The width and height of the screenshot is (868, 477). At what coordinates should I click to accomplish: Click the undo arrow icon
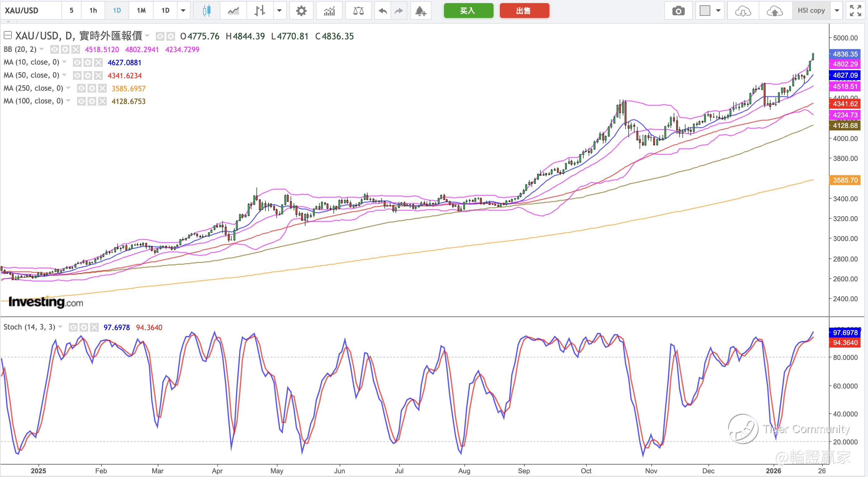(382, 11)
